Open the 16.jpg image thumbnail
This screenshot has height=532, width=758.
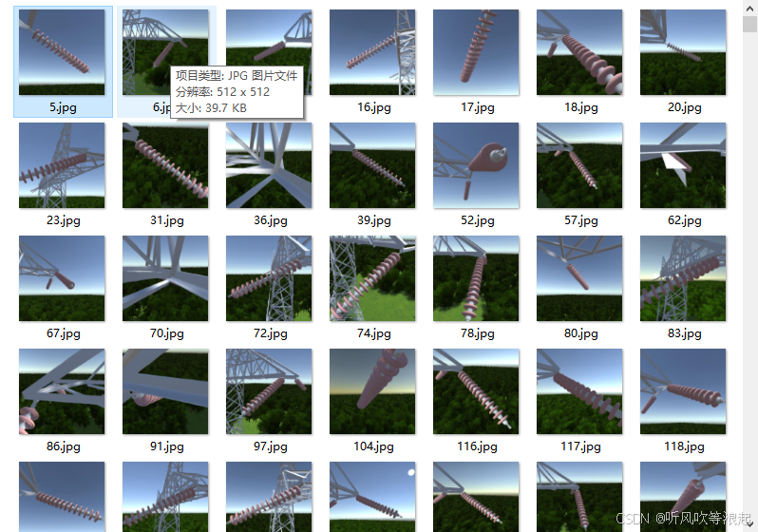click(x=372, y=52)
